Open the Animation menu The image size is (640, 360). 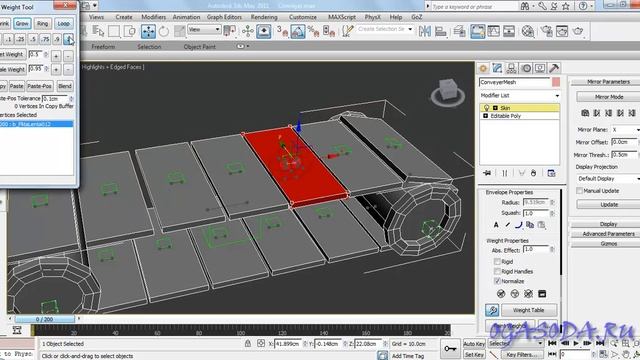(x=186, y=17)
